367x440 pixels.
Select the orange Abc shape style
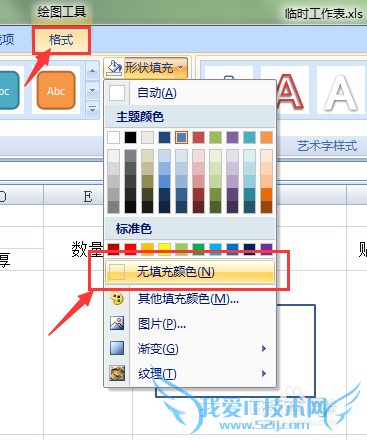coord(56,90)
